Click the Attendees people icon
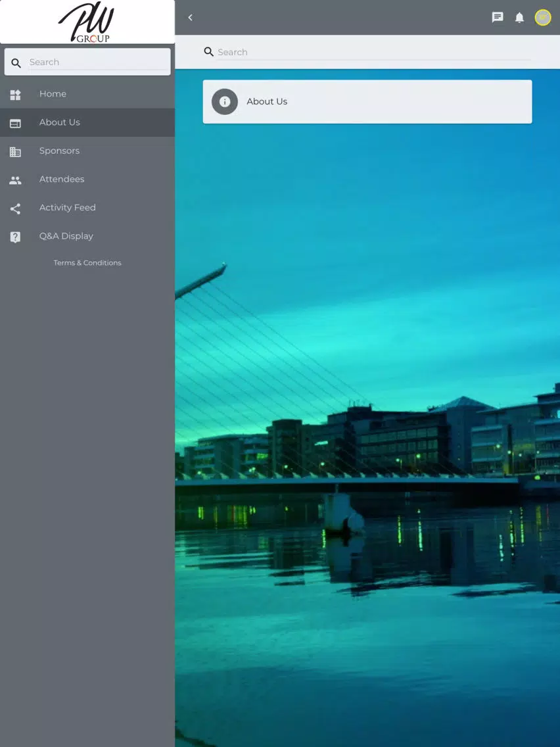This screenshot has height=747, width=560. coord(15,180)
